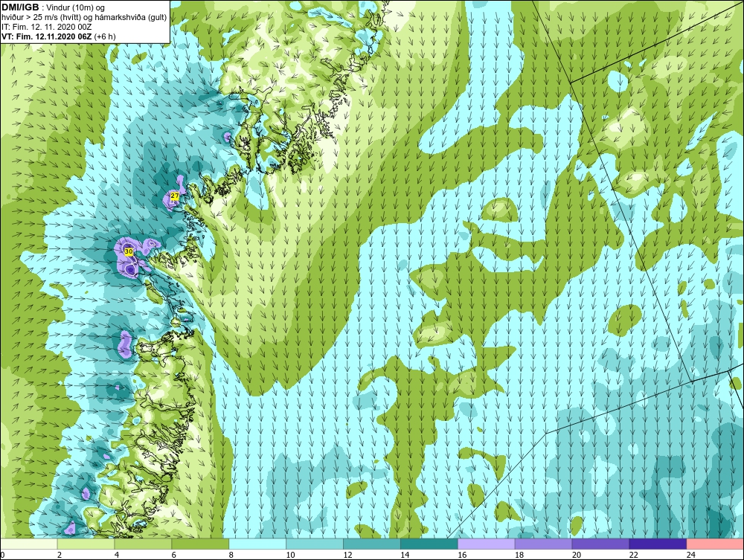Image resolution: width=744 pixels, height=560 pixels.
Task: Click the legend scale label '16'
Action: click(x=462, y=555)
